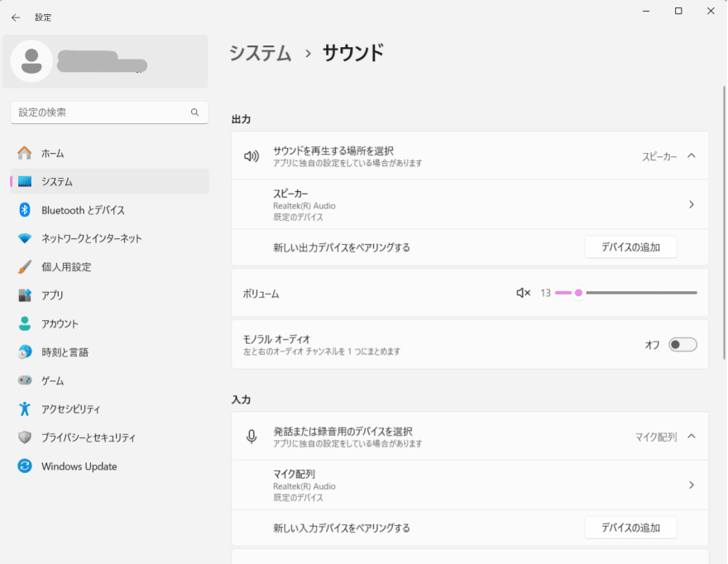Screen dimensions: 728x564
Task: Click the Windows Update icon in sidebar
Action: pos(25,466)
